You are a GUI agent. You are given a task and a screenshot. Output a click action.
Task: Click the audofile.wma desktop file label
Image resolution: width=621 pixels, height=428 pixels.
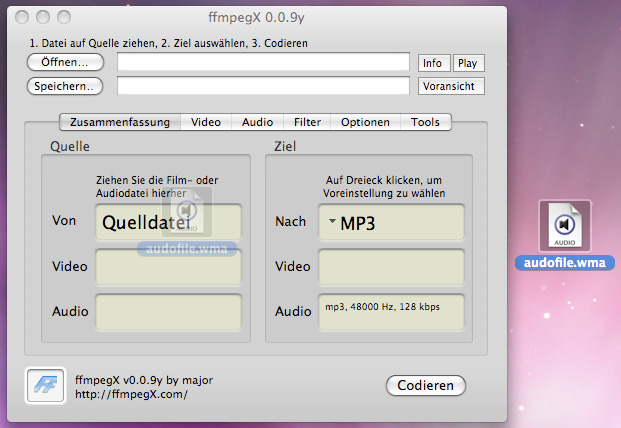[x=565, y=263]
